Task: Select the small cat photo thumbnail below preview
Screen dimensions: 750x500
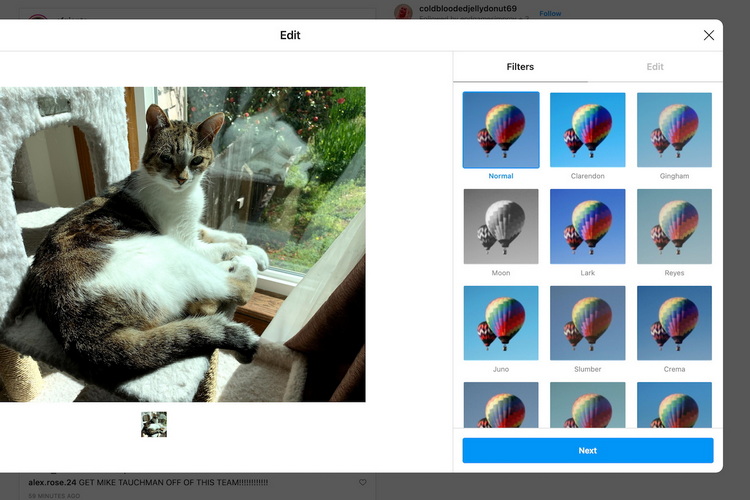Action: pyautogui.click(x=154, y=424)
